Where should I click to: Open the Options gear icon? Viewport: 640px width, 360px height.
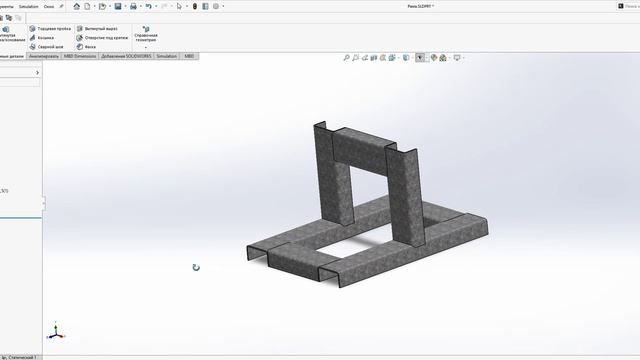[x=216, y=6]
